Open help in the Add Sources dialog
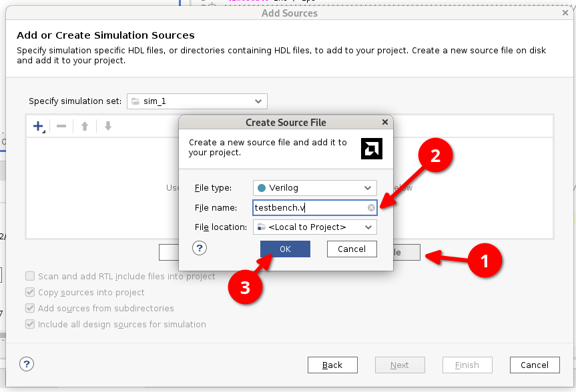576x392 pixels. (27, 364)
